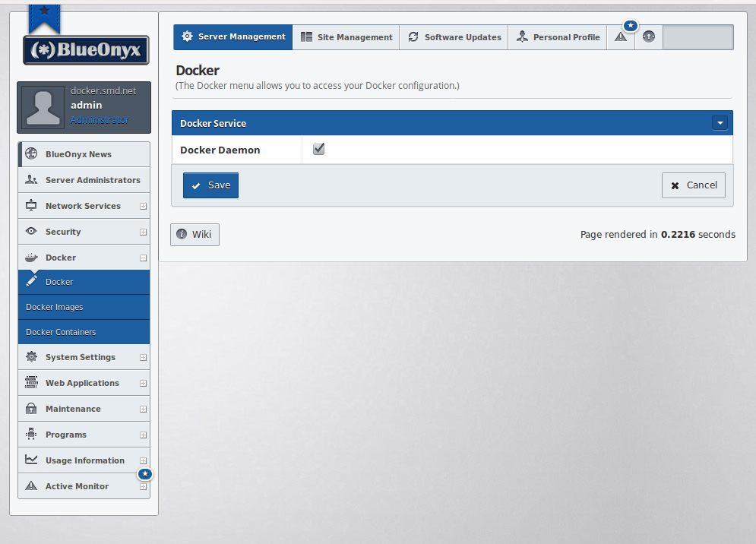Expand the Network Services menu plus
Viewport: 756px width, 544px height.
click(x=143, y=207)
